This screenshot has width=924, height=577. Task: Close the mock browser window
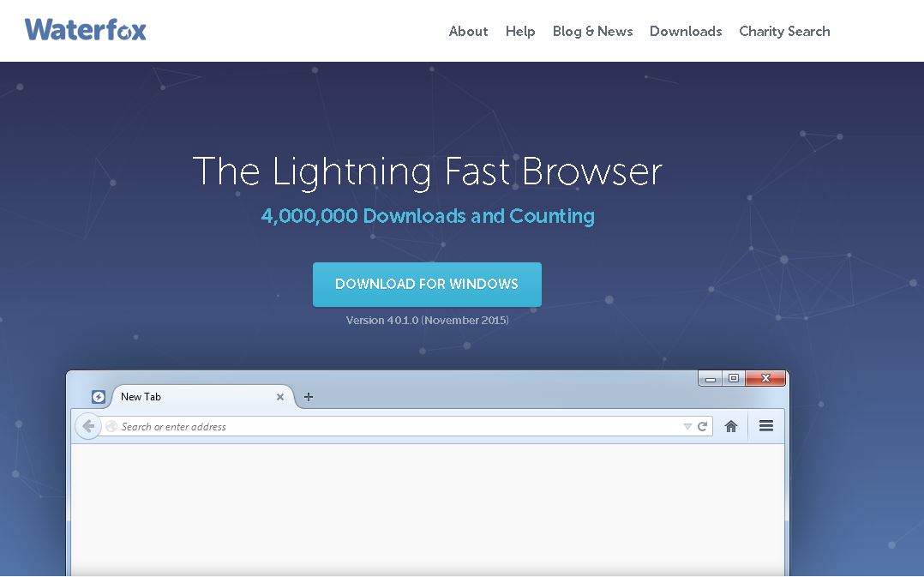tap(765, 378)
